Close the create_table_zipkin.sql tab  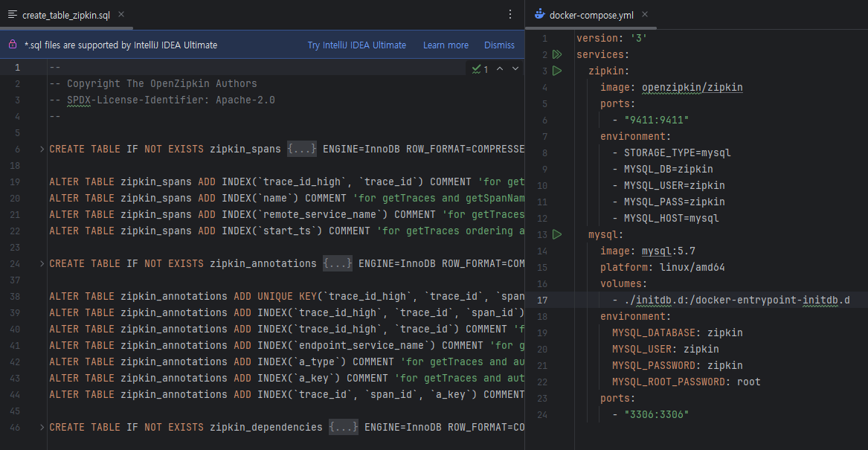(121, 14)
